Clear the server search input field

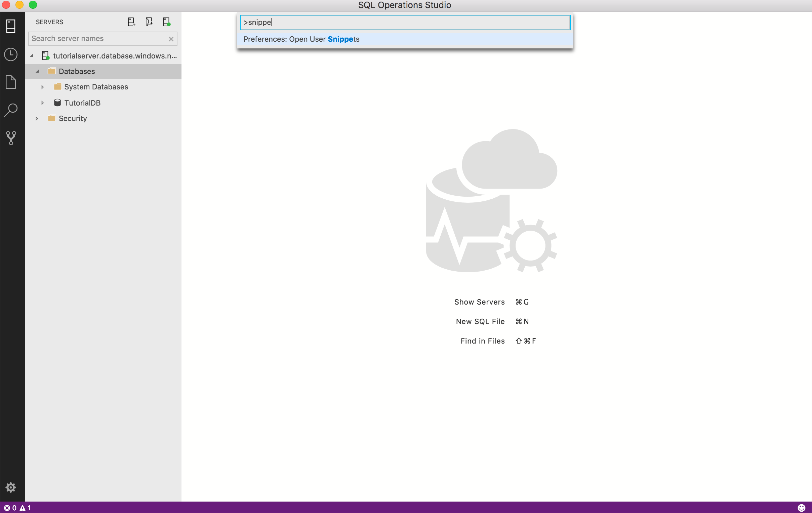(x=171, y=38)
